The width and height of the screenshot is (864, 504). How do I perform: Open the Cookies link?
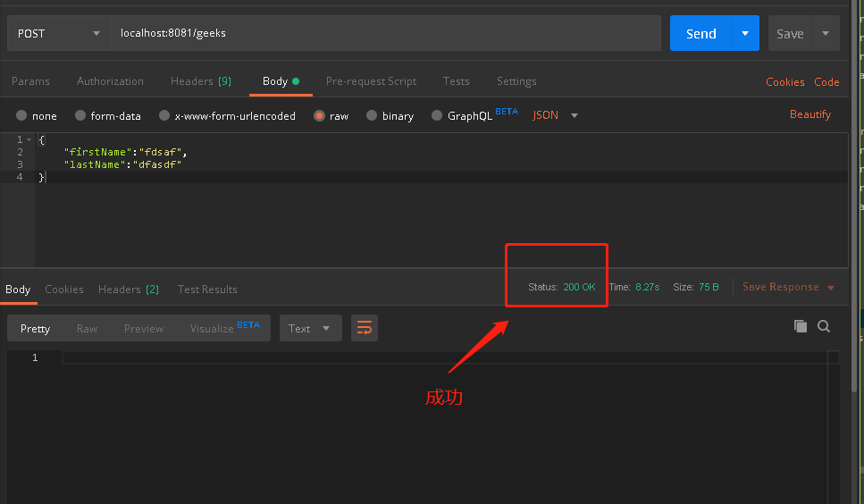click(x=784, y=82)
